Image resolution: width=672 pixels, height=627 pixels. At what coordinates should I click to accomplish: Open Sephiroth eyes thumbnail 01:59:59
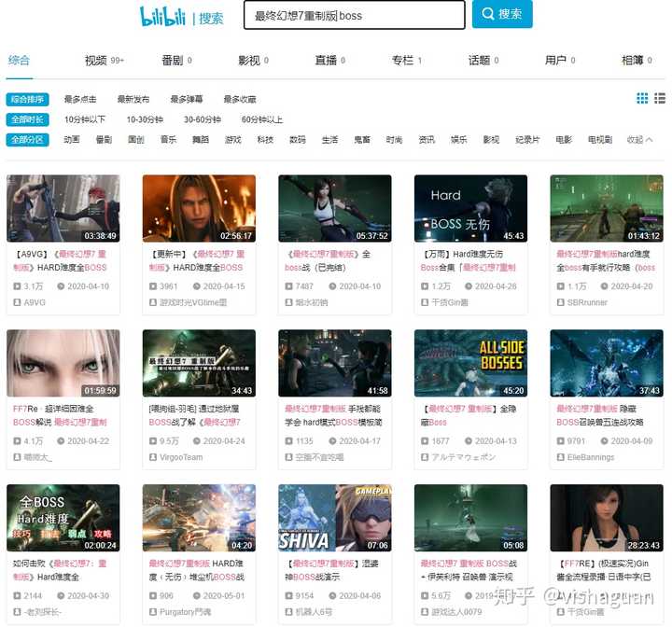[x=63, y=363]
